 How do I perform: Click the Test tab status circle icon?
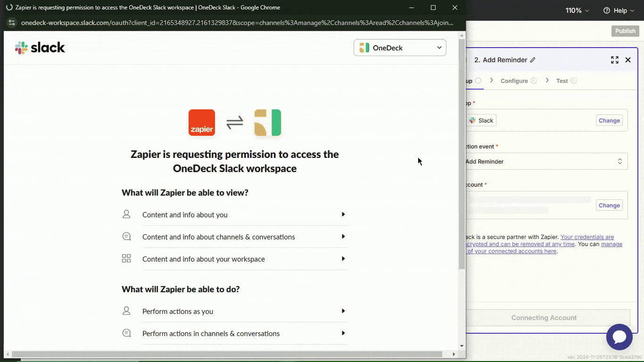point(574,81)
